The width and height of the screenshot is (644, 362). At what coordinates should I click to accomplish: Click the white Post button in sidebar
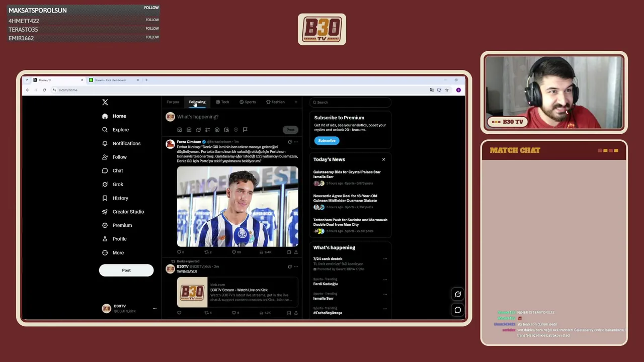pos(126,270)
